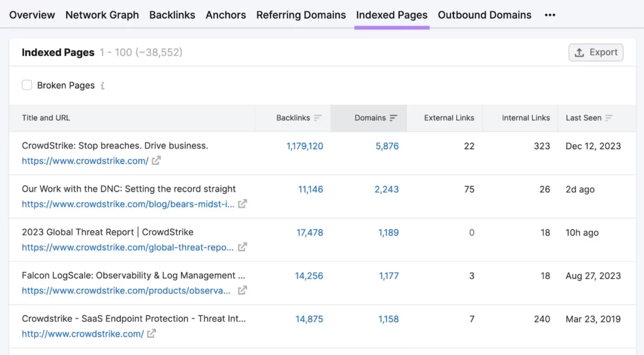Click domains count 1,177

389,276
